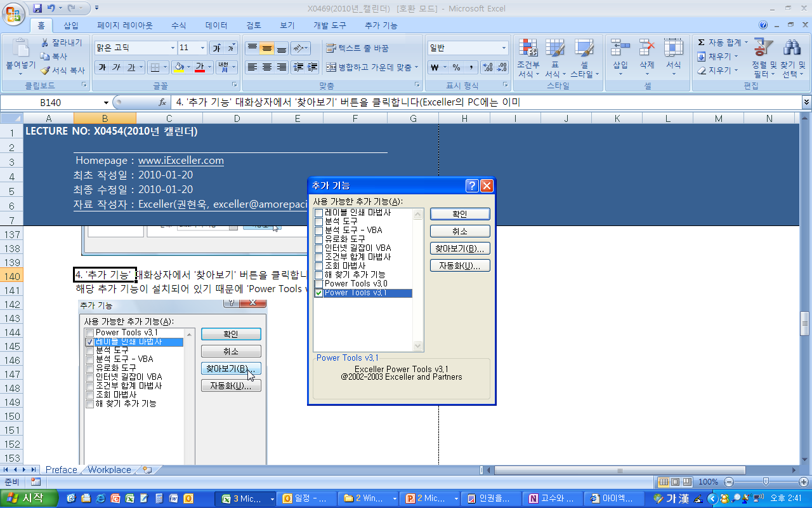Expand 병합하고 가운데 맞춤 dropdown arrow

(x=416, y=67)
